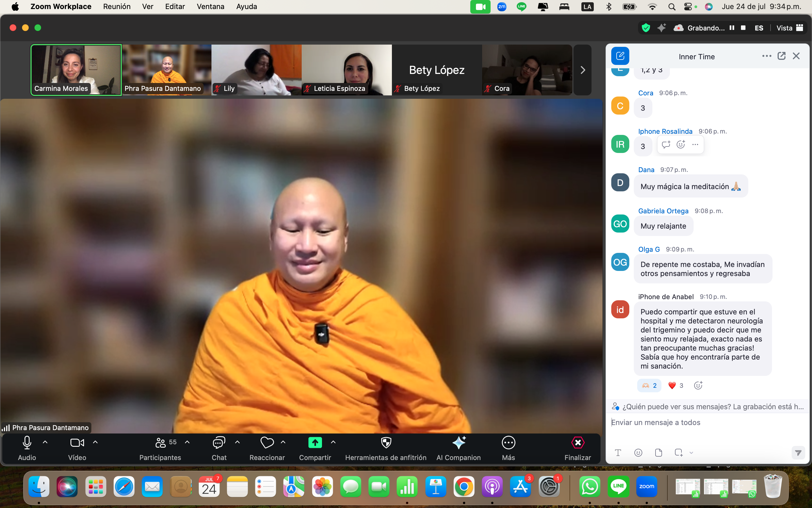This screenshot has height=508, width=812.
Task: Attach a file in chat
Action: pyautogui.click(x=658, y=453)
